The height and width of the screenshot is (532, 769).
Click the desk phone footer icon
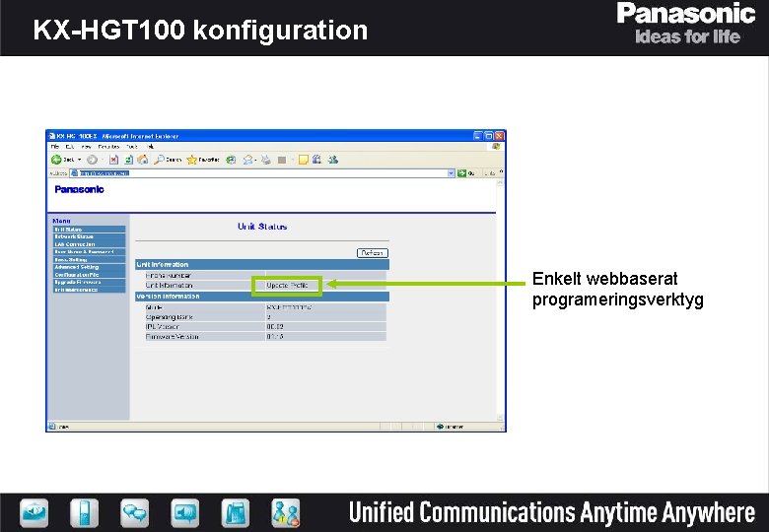[236, 513]
